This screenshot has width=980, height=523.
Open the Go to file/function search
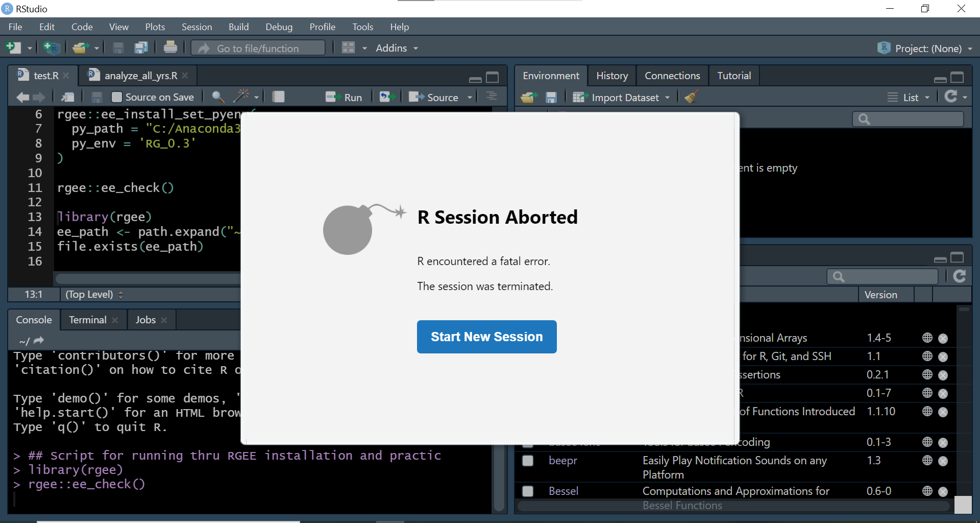pyautogui.click(x=258, y=47)
